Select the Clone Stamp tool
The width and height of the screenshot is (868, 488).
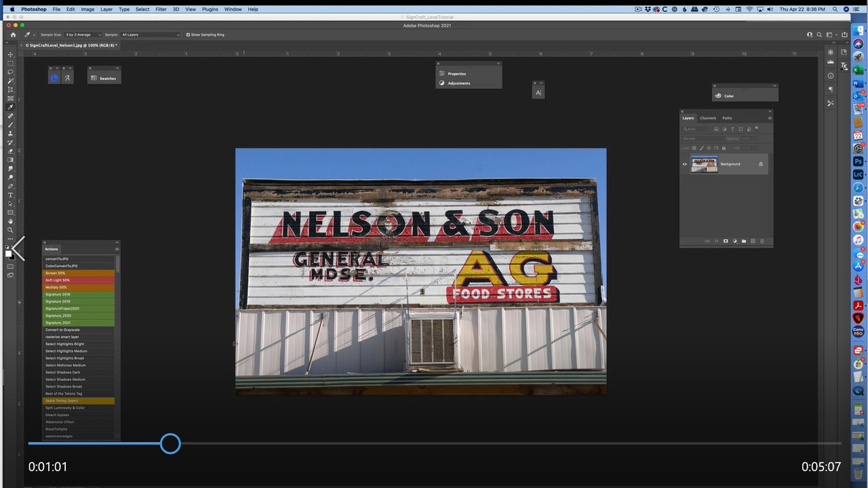coord(9,134)
